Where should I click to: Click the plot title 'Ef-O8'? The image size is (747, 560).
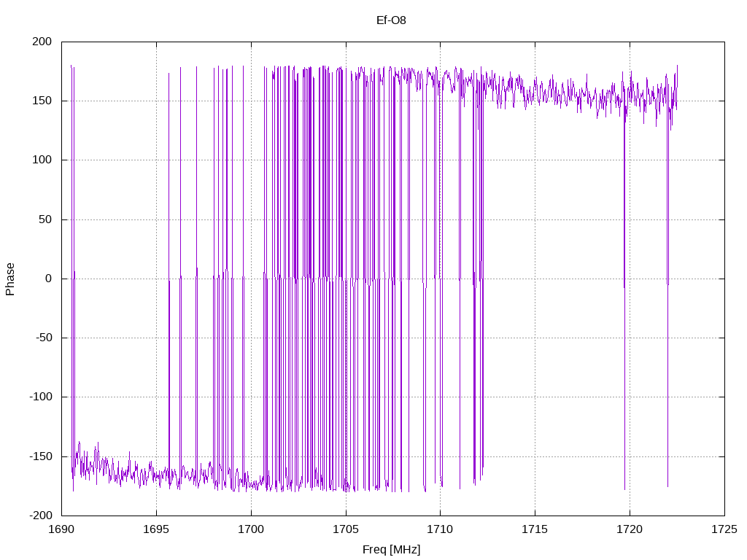click(391, 20)
